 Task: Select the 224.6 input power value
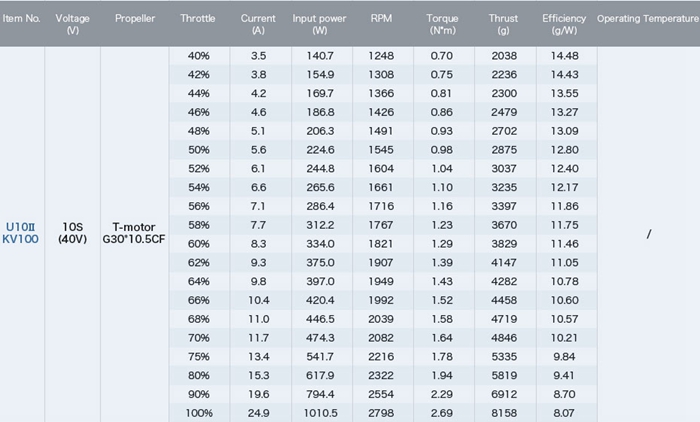coord(320,150)
